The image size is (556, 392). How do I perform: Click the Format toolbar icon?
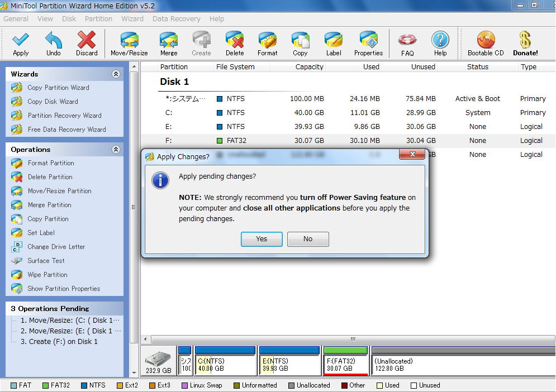click(x=267, y=40)
